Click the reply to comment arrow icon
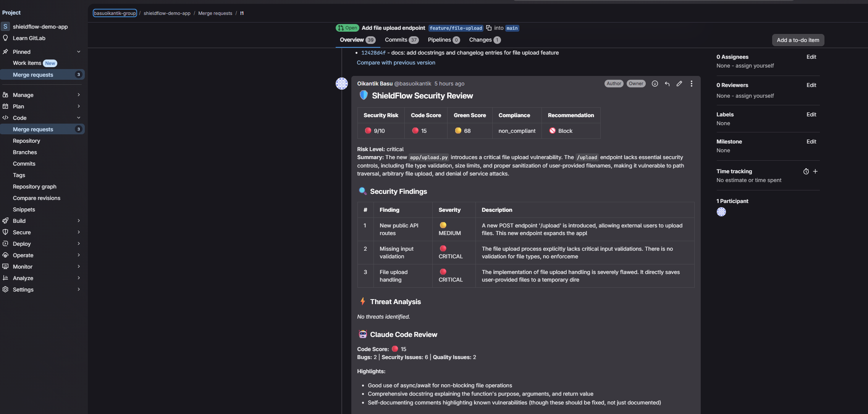This screenshot has height=414, width=868. click(667, 84)
